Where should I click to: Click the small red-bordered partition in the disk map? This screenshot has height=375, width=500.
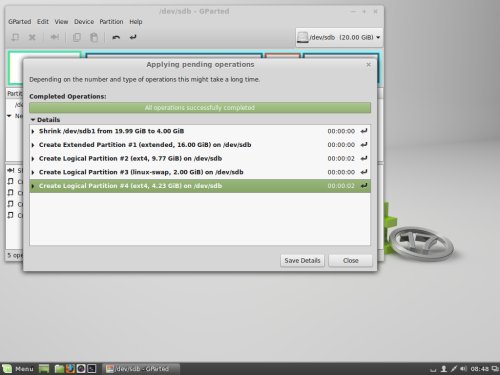pyautogui.click(x=283, y=55)
